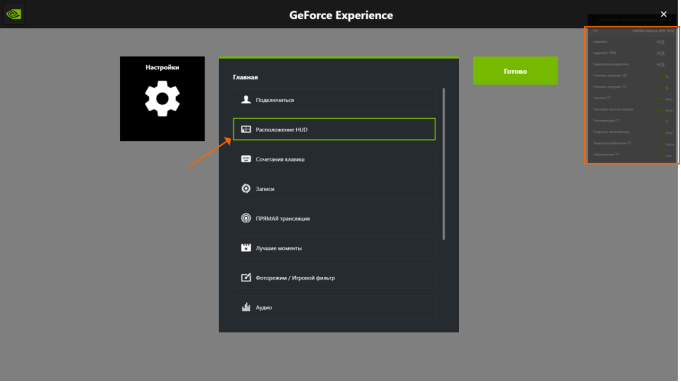Open the Подключиться settings entry

click(334, 100)
